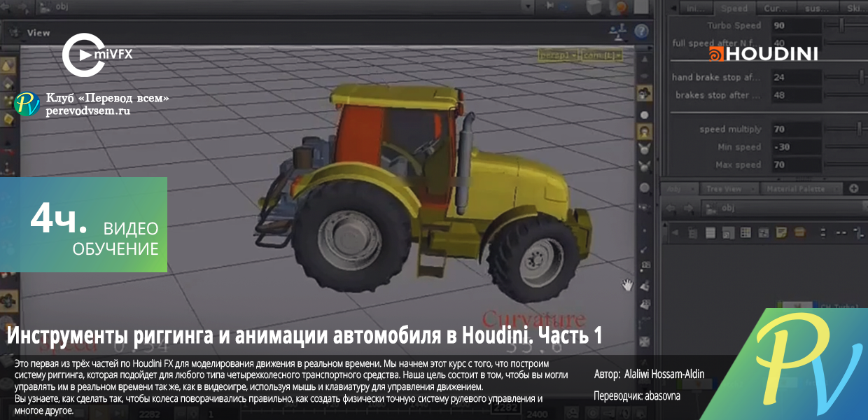The height and width of the screenshot is (420, 868).
Task: Switch to the Cur... parameter tab
Action: (x=776, y=8)
